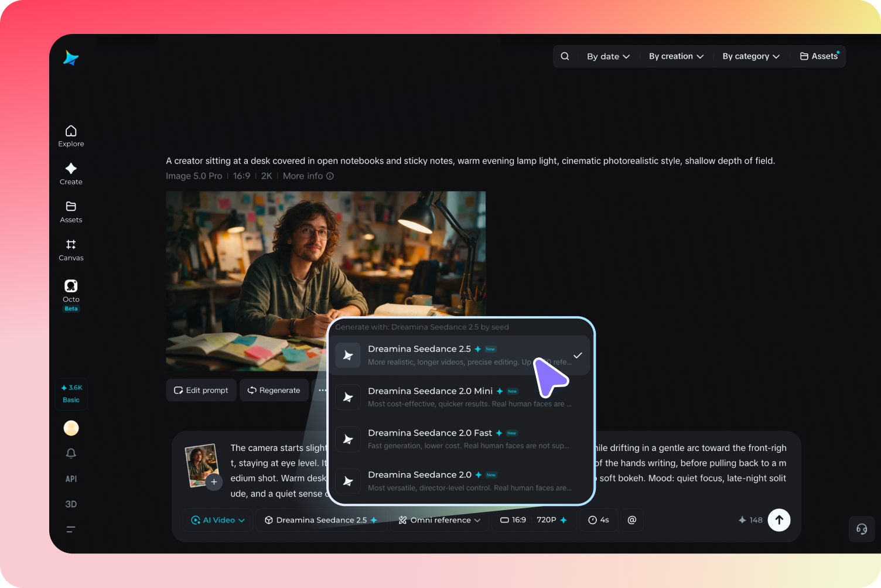Click the Edit prompt button
The width and height of the screenshot is (881, 588).
[x=201, y=390]
